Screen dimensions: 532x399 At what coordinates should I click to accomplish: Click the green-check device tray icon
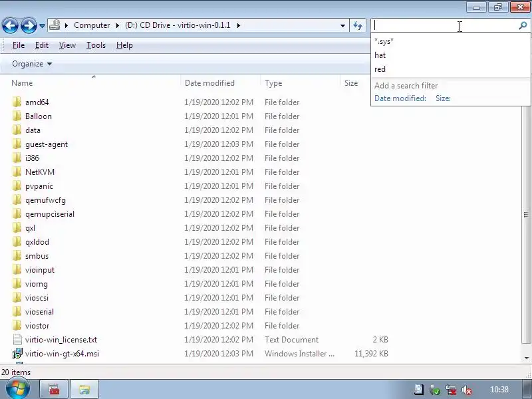[x=435, y=390]
